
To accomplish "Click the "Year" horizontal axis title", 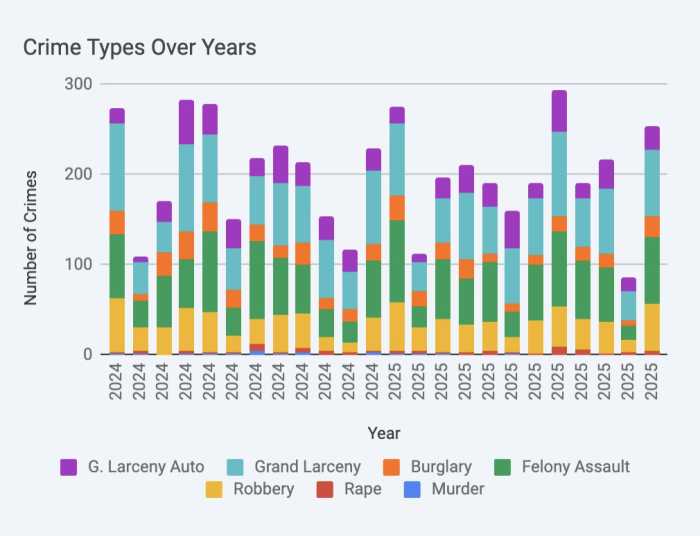I will coord(383,433).
